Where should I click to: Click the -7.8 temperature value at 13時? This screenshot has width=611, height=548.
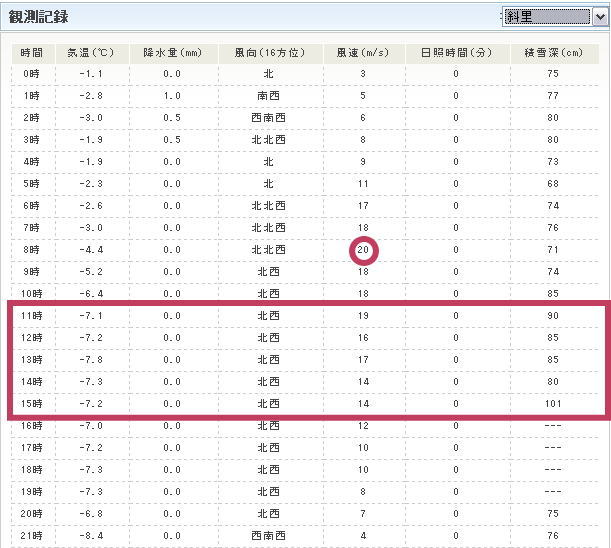click(92, 360)
